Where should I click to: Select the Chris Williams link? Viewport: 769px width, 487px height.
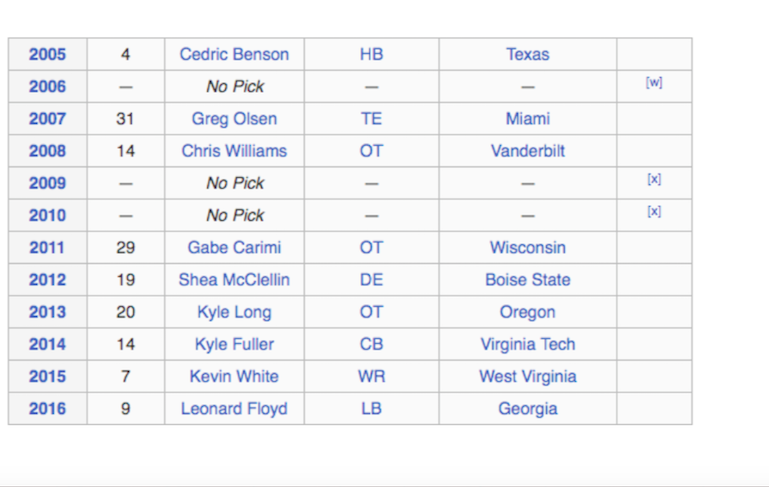[x=234, y=151]
